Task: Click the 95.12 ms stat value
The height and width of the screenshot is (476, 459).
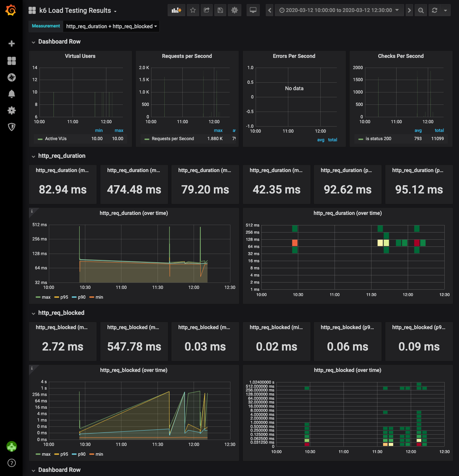Action: pos(419,190)
